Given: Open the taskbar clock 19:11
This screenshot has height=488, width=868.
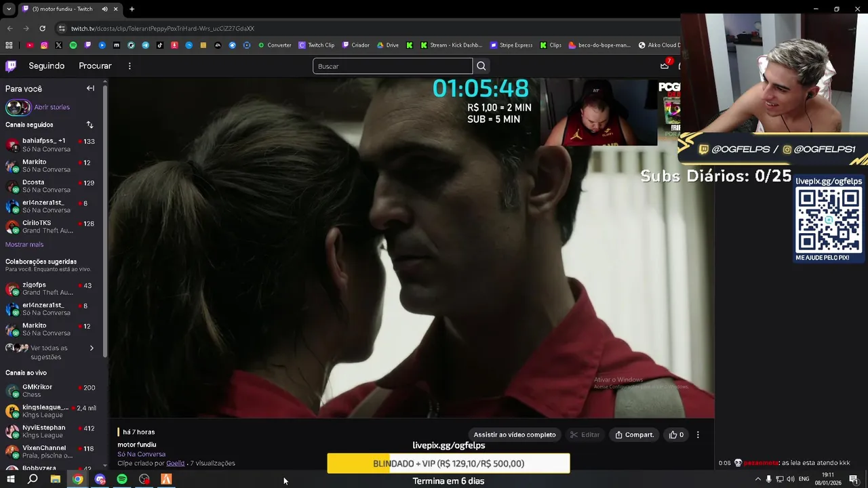Looking at the screenshot, I should coord(828,479).
